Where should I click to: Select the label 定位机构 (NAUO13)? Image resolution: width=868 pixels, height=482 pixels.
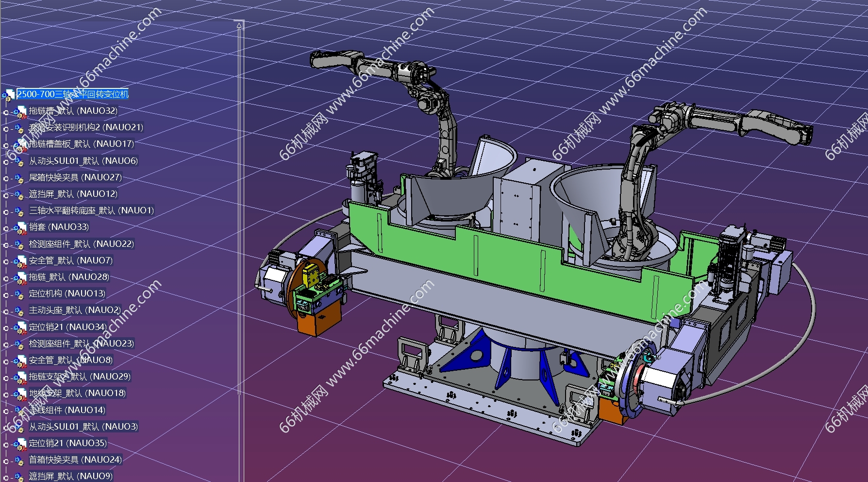coord(67,293)
